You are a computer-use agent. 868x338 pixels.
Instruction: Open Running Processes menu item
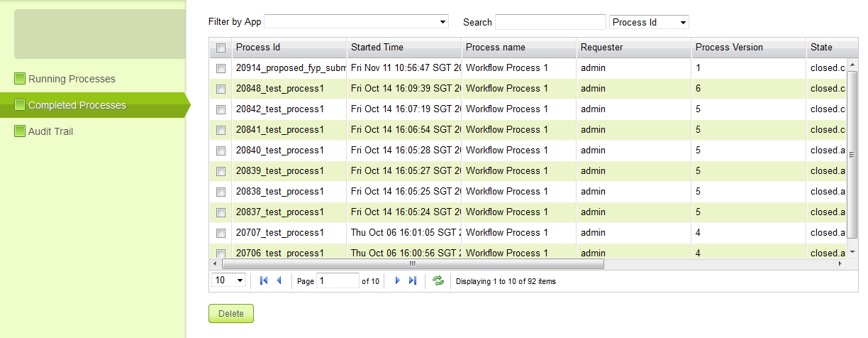[x=72, y=79]
